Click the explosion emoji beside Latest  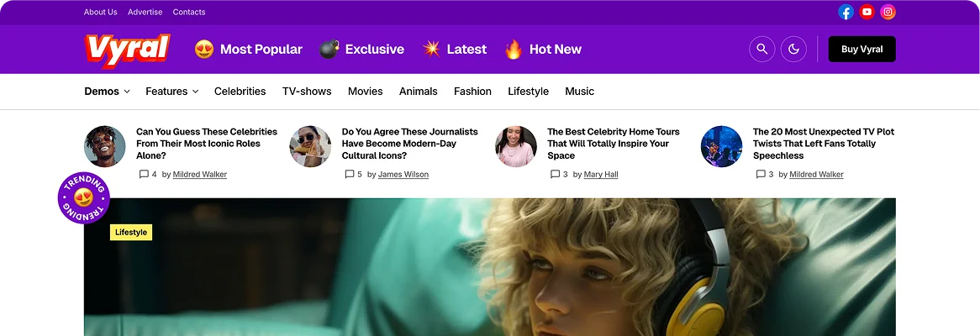point(431,49)
